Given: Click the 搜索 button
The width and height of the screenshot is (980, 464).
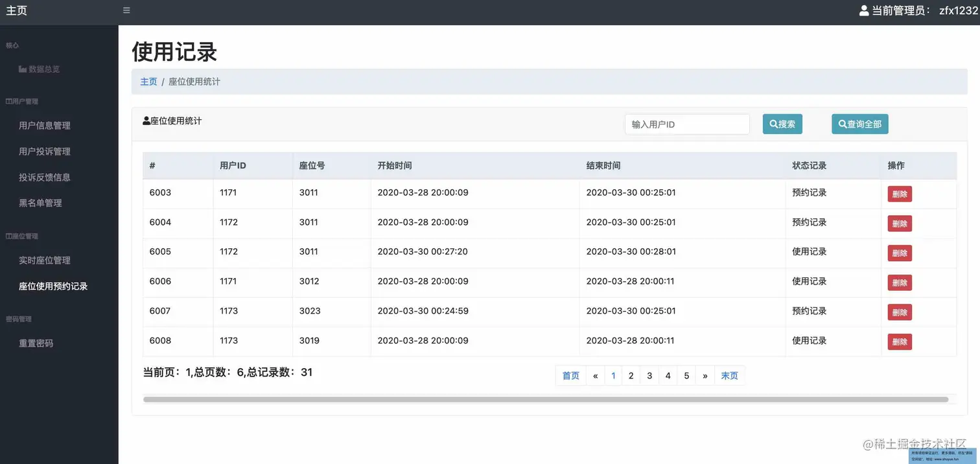Looking at the screenshot, I should click(782, 124).
